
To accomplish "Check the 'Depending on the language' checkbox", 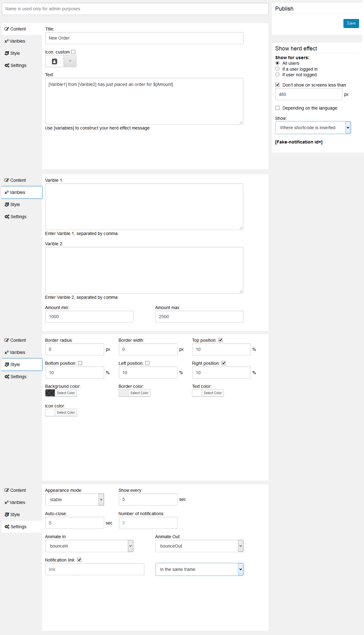I will tap(278, 108).
